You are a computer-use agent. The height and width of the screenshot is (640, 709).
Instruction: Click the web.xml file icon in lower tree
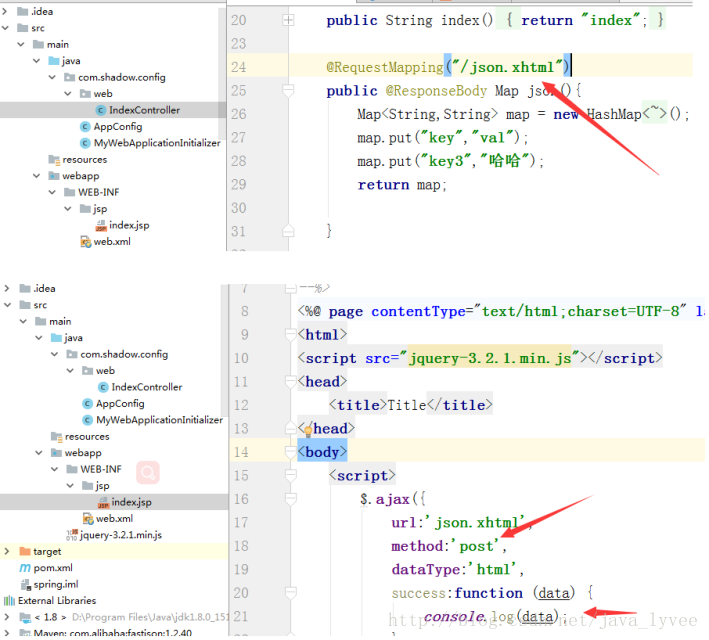88,518
